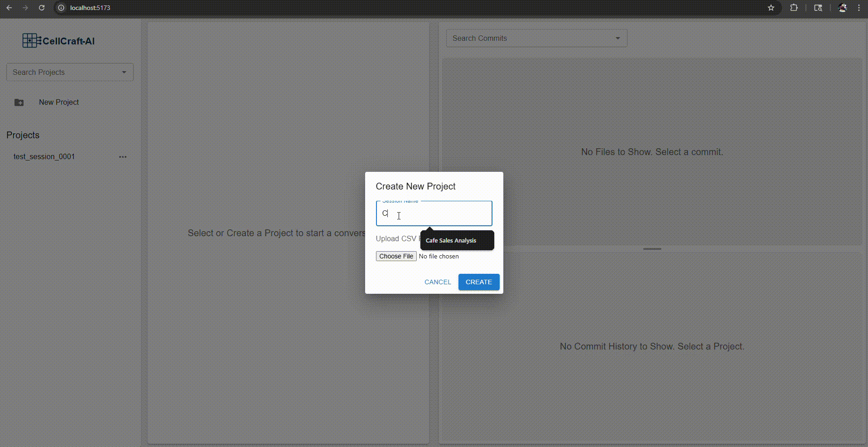Expand the Search Projects dropdown arrow
The width and height of the screenshot is (868, 447).
[x=124, y=72]
